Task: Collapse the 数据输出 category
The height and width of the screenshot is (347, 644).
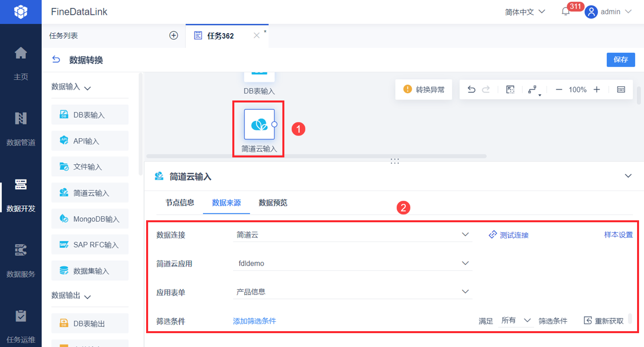Action: pos(88,297)
